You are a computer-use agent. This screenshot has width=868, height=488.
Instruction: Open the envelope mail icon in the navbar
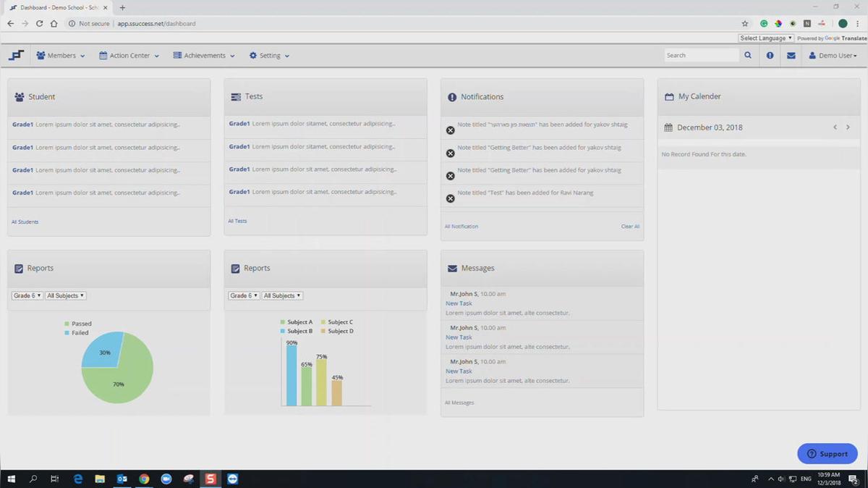pyautogui.click(x=791, y=55)
